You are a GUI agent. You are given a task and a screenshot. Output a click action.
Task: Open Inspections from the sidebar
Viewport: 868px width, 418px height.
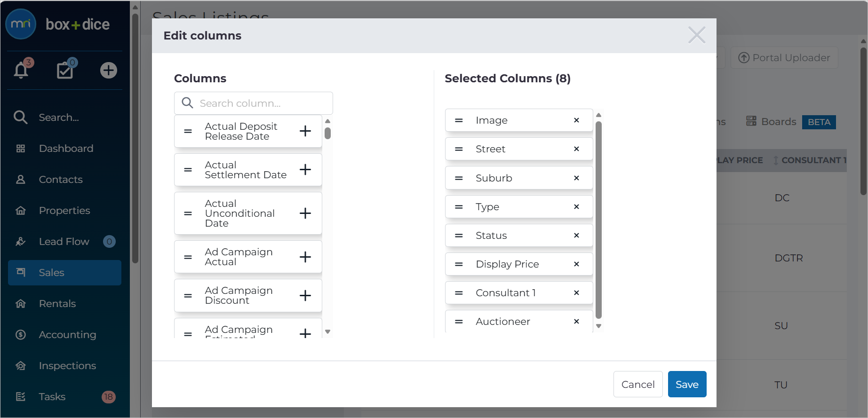(x=65, y=366)
